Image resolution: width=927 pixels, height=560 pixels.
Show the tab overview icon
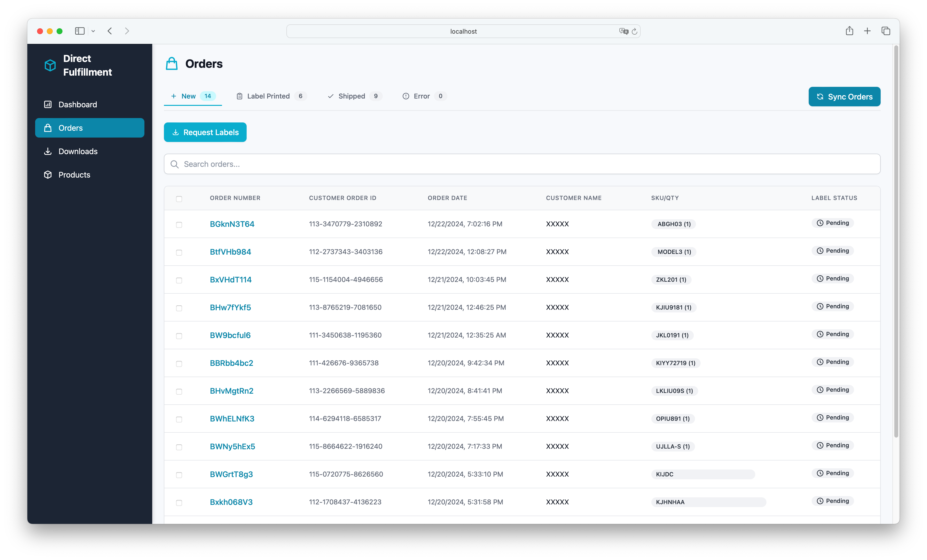click(x=886, y=31)
